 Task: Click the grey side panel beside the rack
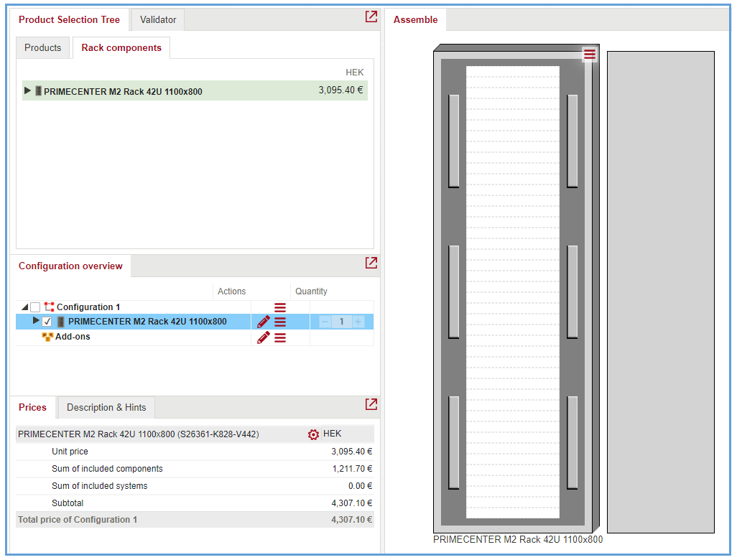pos(661,292)
